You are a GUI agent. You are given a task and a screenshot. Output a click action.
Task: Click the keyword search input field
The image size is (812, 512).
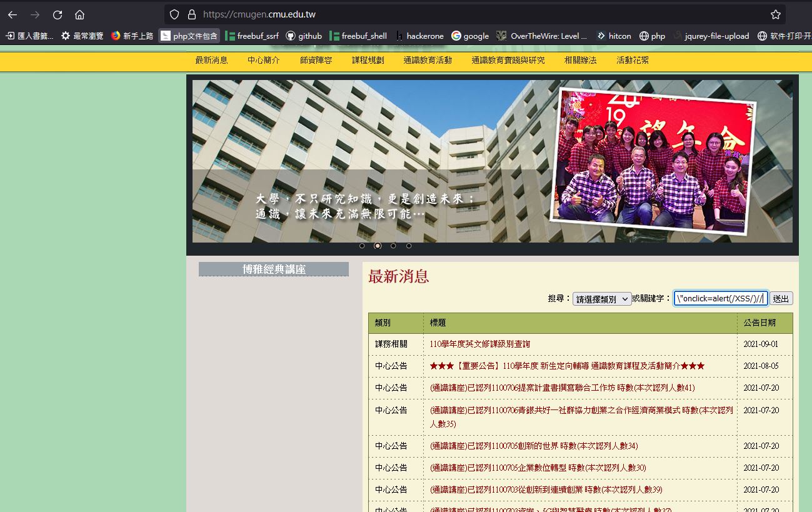coord(720,299)
